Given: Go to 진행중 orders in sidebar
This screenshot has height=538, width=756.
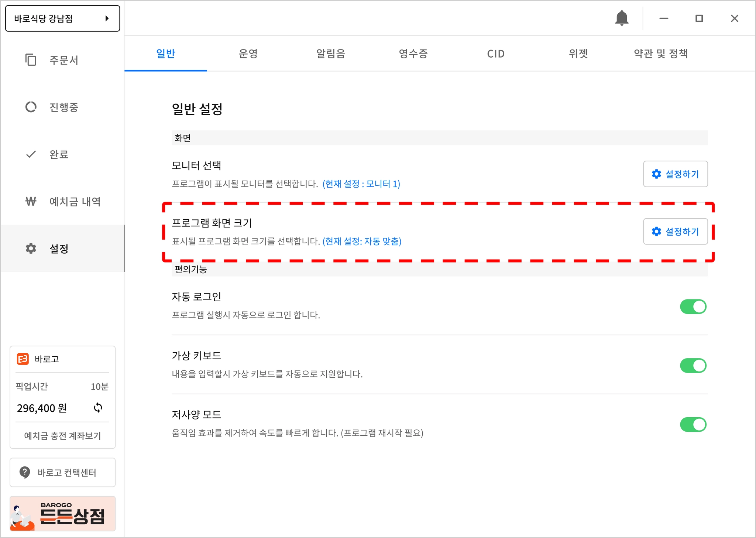Looking at the screenshot, I should [x=52, y=107].
